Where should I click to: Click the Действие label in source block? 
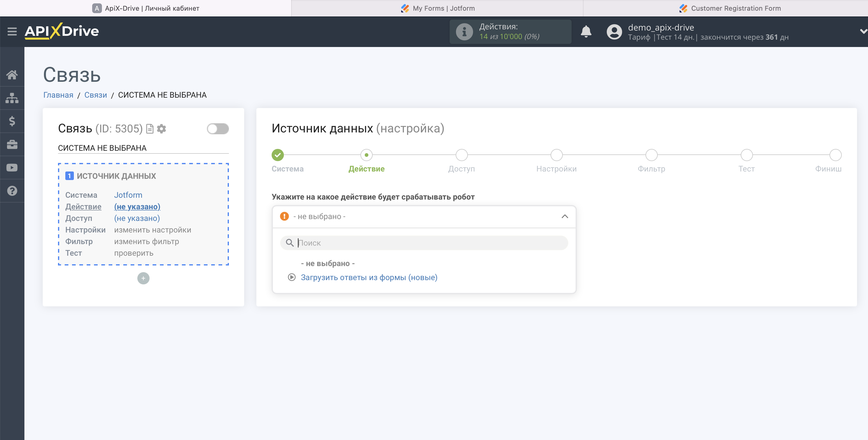[x=83, y=207]
